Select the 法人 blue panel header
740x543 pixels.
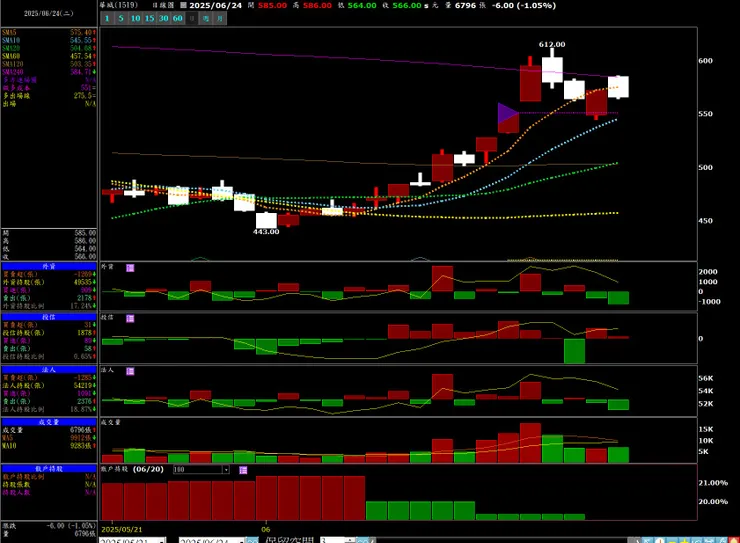pyautogui.click(x=49, y=370)
